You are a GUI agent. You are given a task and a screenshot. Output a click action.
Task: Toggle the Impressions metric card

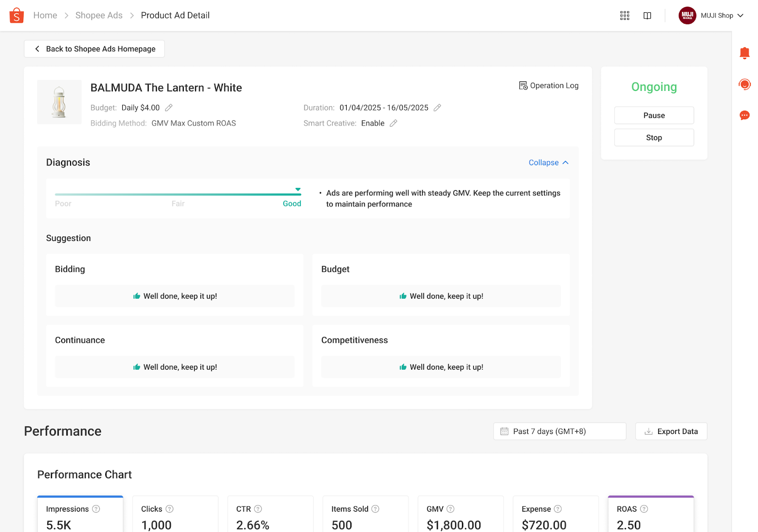point(80,514)
